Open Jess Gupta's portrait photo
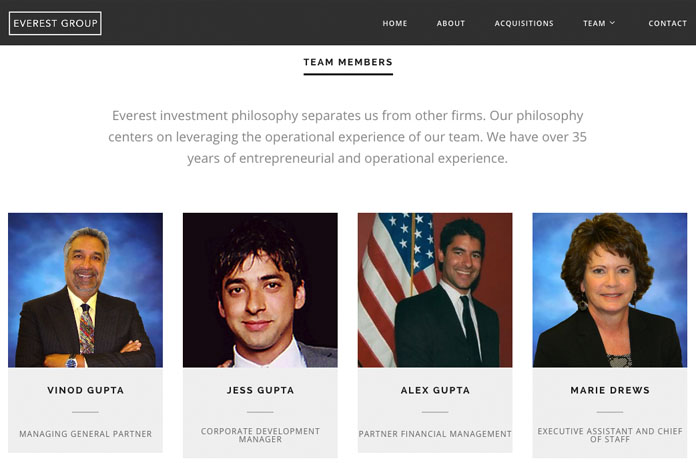 click(x=260, y=290)
